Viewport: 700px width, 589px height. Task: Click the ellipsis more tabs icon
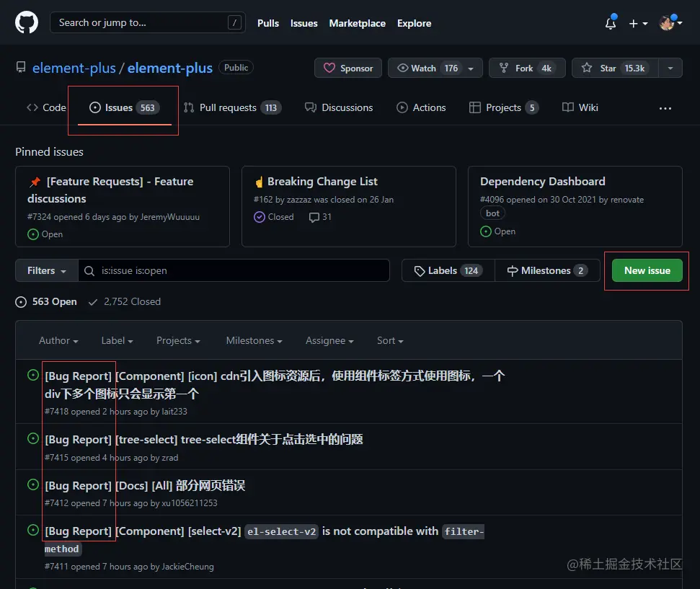point(665,109)
